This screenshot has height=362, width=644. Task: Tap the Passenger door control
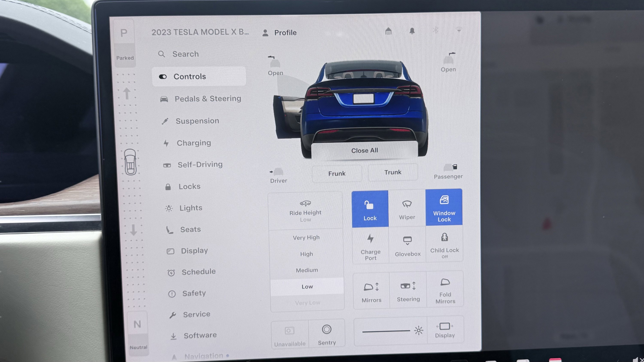pyautogui.click(x=448, y=172)
